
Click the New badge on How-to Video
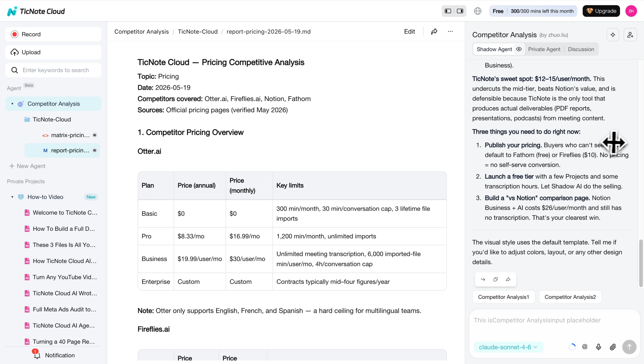pyautogui.click(x=91, y=197)
